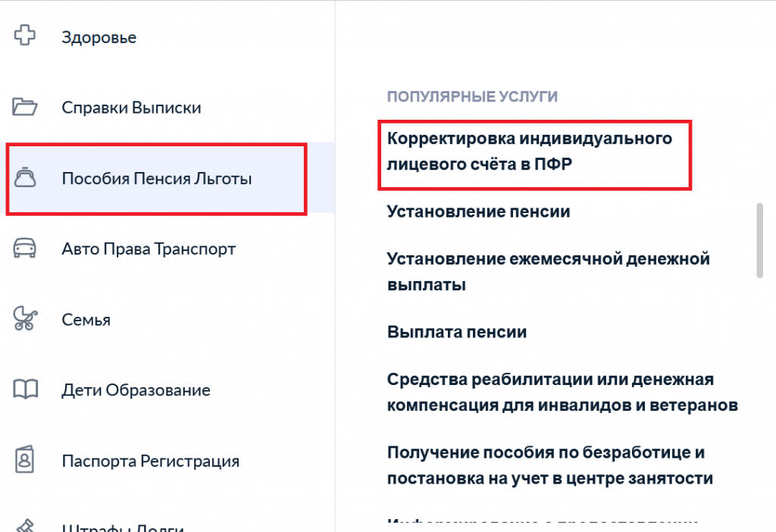Image resolution: width=776 pixels, height=532 pixels.
Task: Click the Установление пенсии service link
Action: [478, 212]
